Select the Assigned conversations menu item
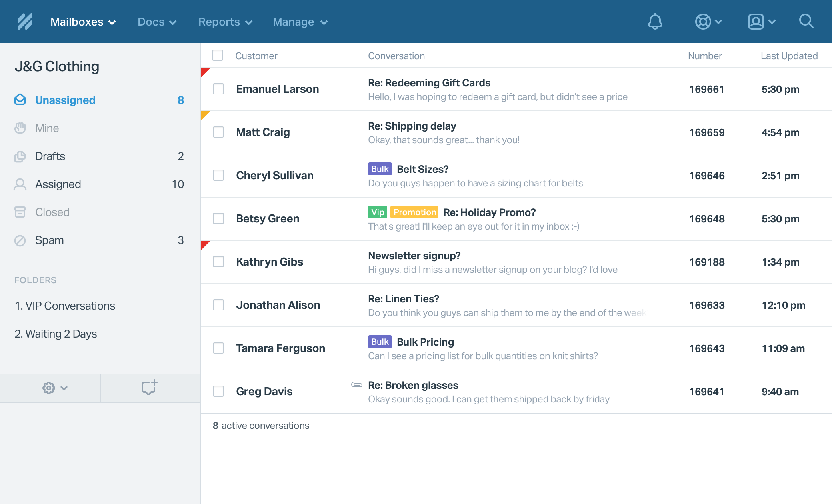Image resolution: width=832 pixels, height=504 pixels. point(58,184)
